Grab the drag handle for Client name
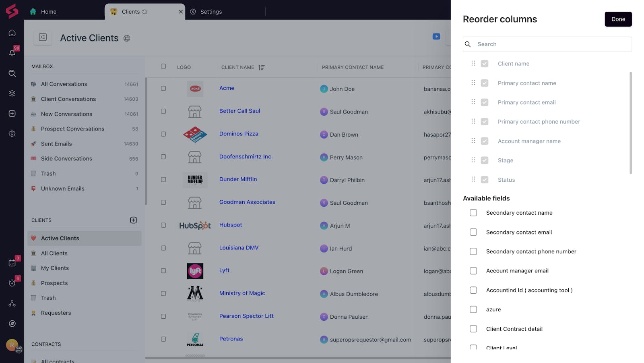 click(x=473, y=63)
